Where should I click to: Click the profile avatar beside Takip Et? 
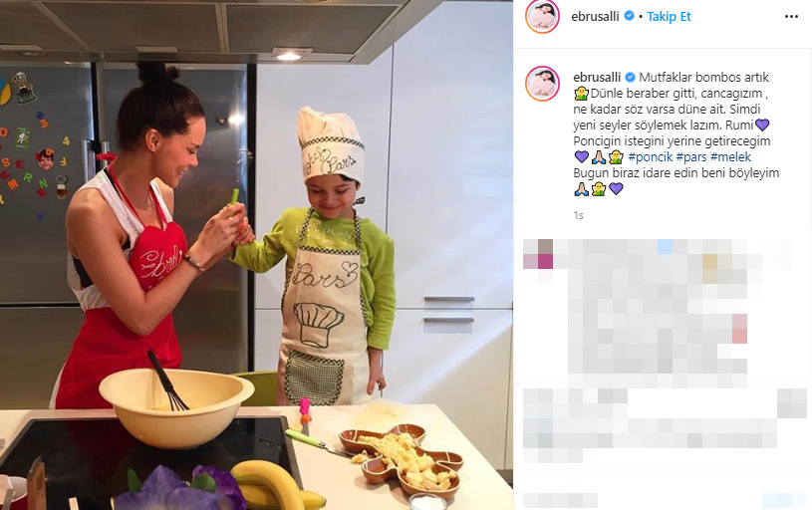[542, 16]
